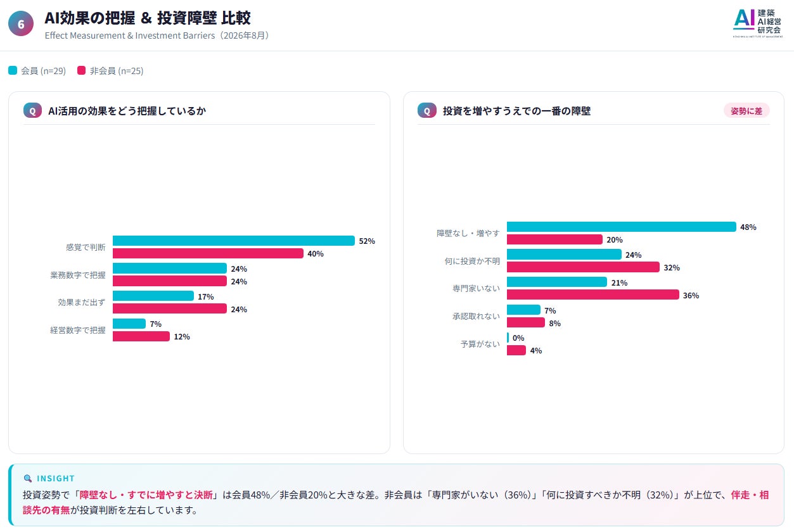Click the 姿勢に差 badge
This screenshot has height=532, width=794.
[x=746, y=110]
